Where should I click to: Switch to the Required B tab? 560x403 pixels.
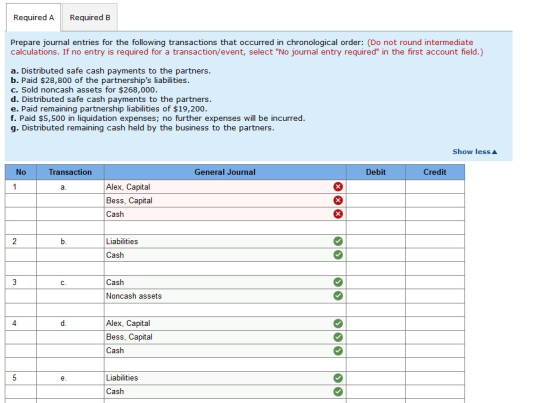(x=90, y=17)
